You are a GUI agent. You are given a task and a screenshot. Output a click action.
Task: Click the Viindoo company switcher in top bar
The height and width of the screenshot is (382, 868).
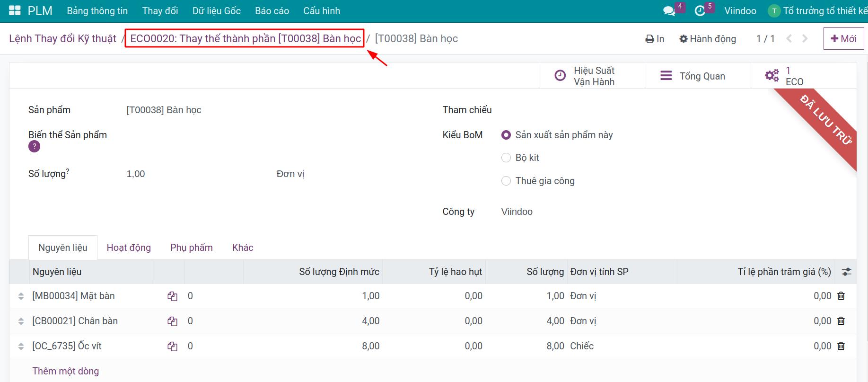click(x=740, y=11)
